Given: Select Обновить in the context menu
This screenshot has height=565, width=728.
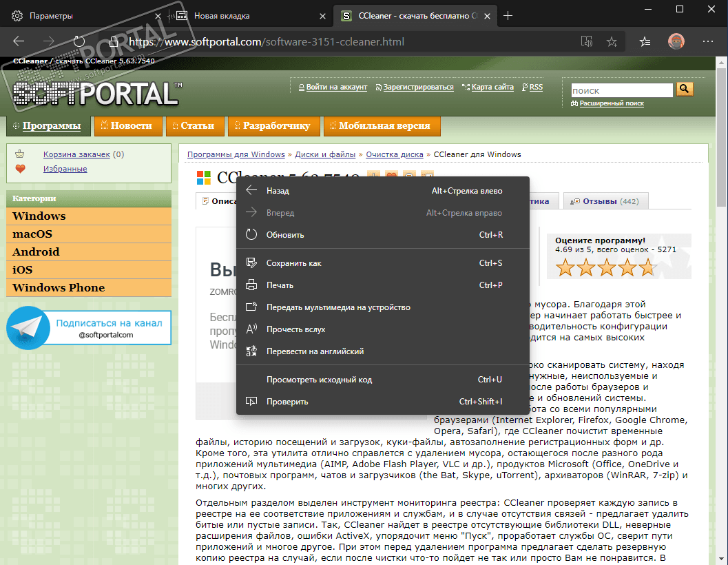Looking at the screenshot, I should coord(383,235).
